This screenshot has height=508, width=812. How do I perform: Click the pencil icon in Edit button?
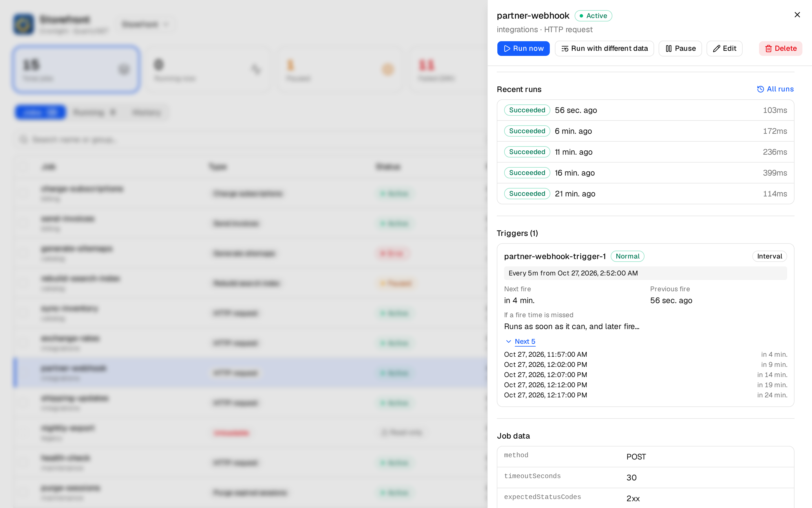pyautogui.click(x=716, y=49)
